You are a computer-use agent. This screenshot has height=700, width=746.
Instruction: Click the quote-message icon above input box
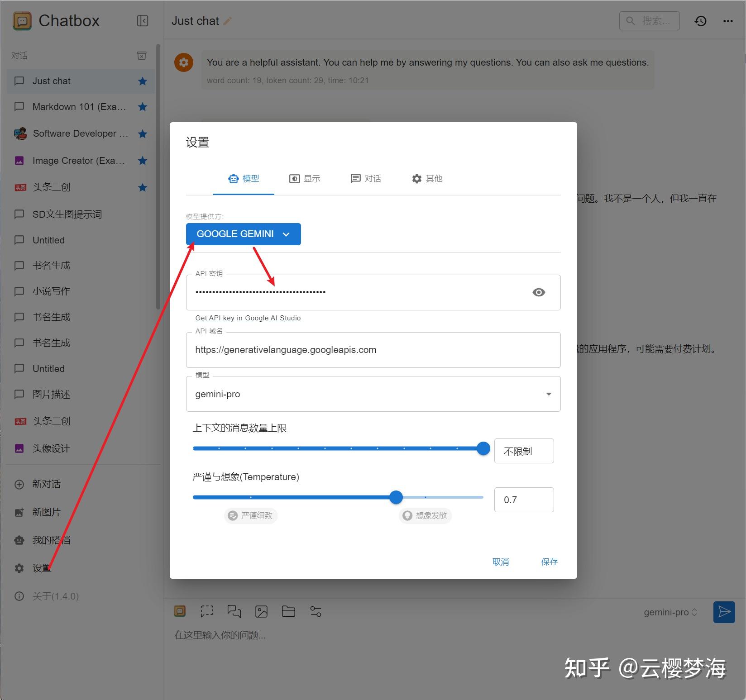234,611
